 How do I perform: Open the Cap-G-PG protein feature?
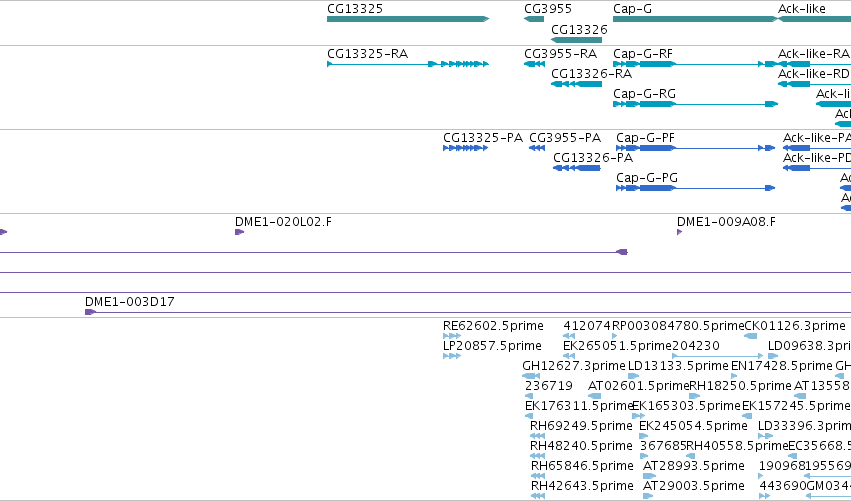[695, 188]
